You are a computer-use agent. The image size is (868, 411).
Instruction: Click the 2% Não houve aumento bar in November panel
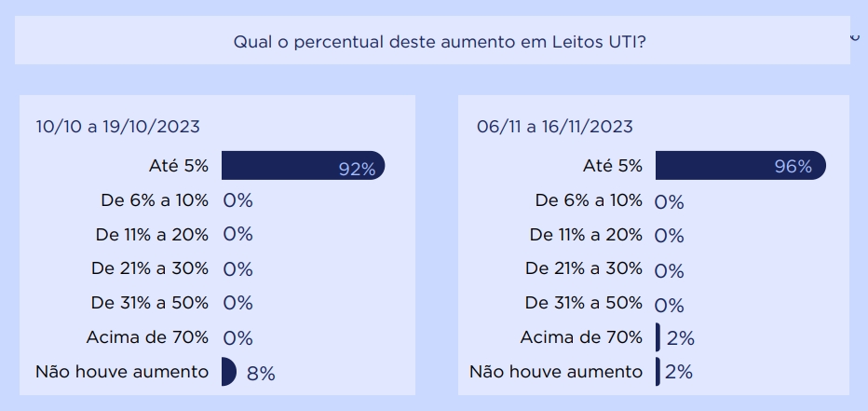click(658, 371)
